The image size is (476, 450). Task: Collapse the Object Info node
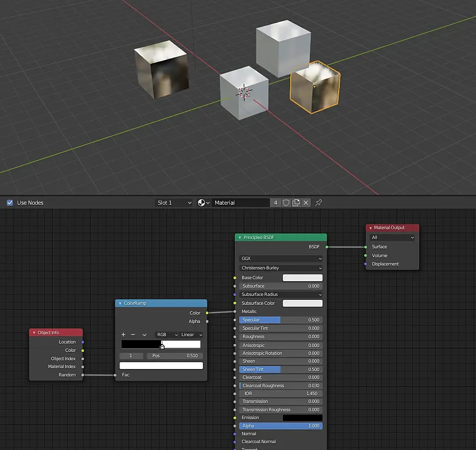34,333
